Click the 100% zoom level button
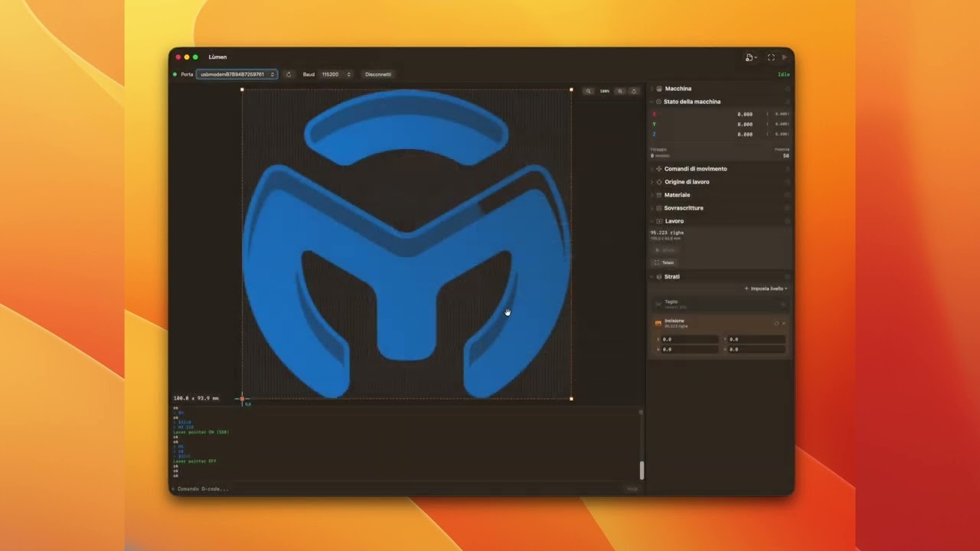The image size is (980, 551). [605, 91]
